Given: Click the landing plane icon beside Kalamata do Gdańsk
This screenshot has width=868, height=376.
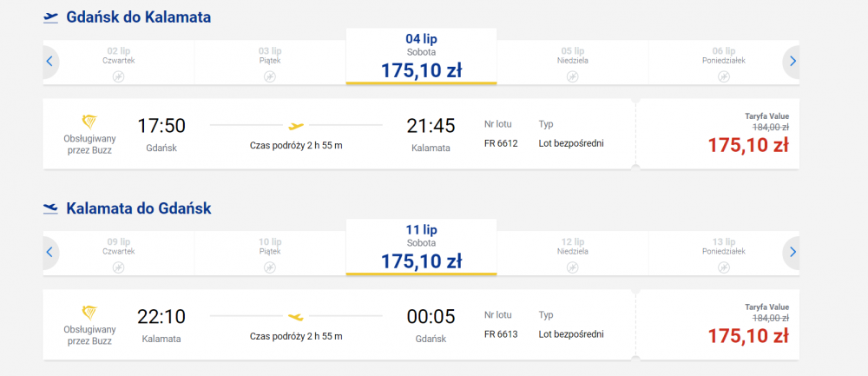Looking at the screenshot, I should (50, 208).
